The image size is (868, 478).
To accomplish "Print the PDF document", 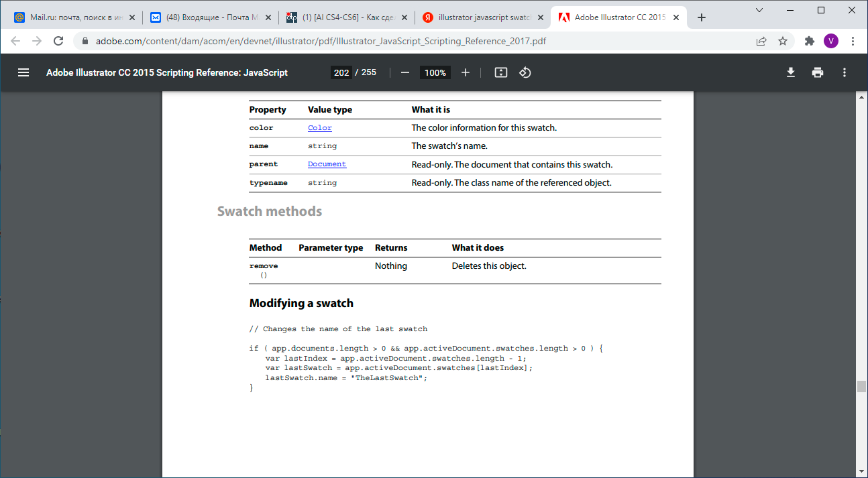I will (x=818, y=72).
